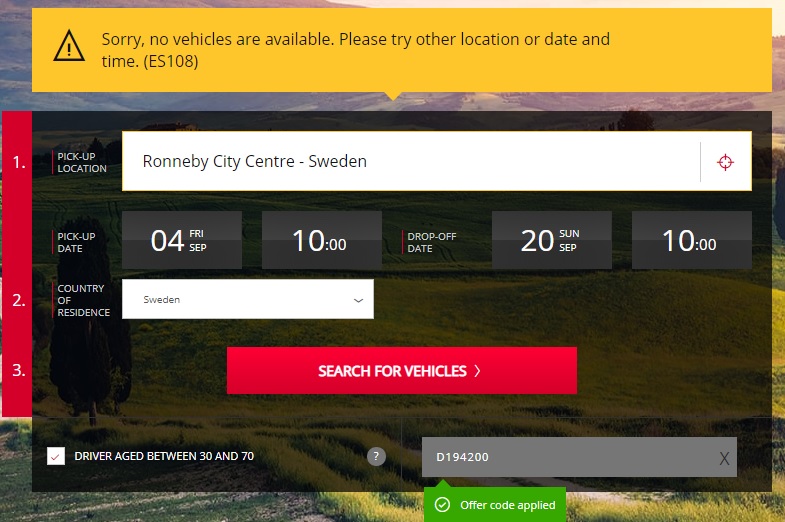Click the warning triangle icon
This screenshot has width=785, height=522.
pyautogui.click(x=69, y=45)
